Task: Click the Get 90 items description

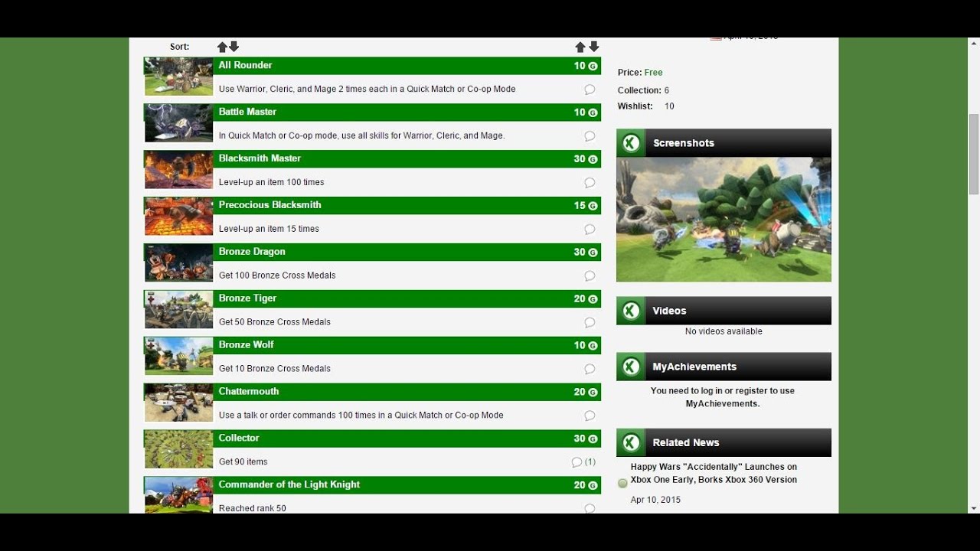Action: (x=243, y=462)
